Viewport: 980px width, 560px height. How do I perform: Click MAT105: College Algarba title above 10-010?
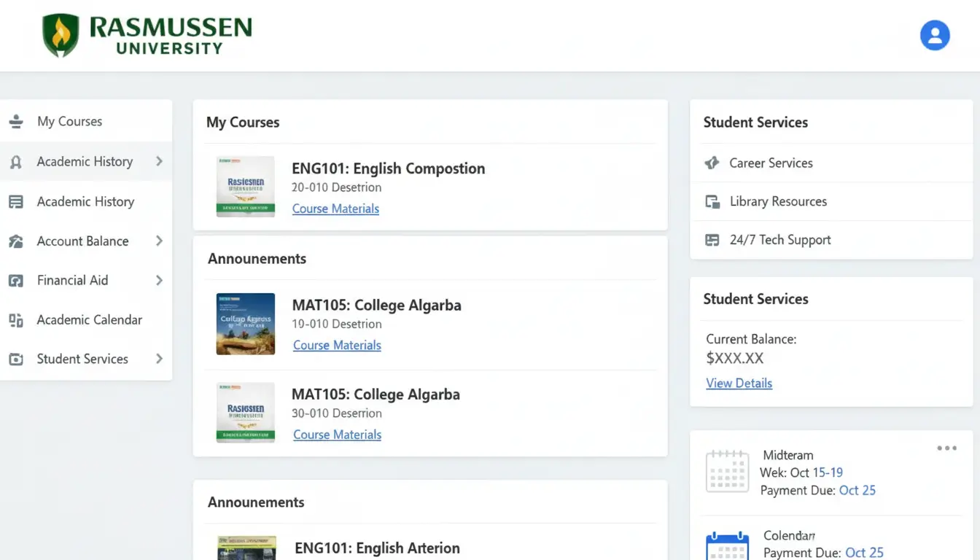point(376,306)
